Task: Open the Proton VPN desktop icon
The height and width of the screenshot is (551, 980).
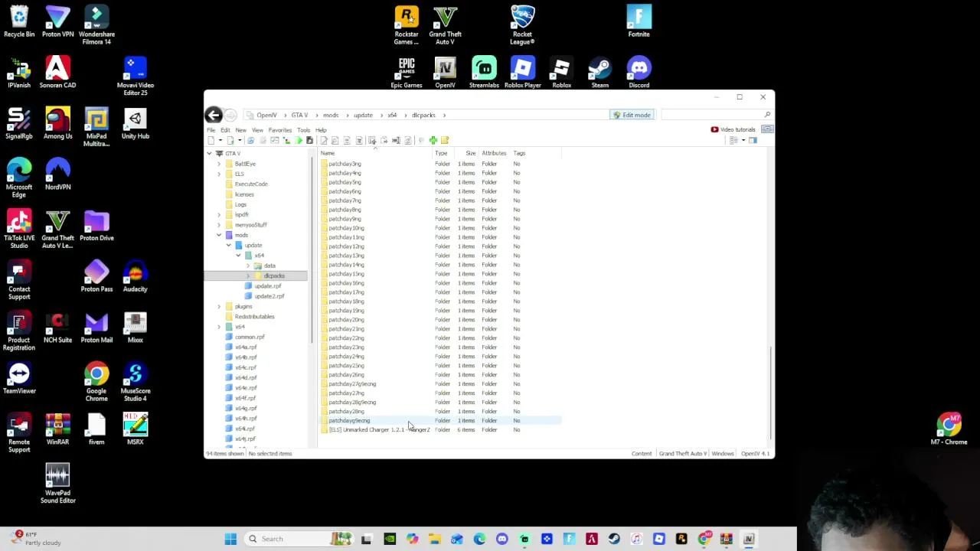Action: point(57,21)
